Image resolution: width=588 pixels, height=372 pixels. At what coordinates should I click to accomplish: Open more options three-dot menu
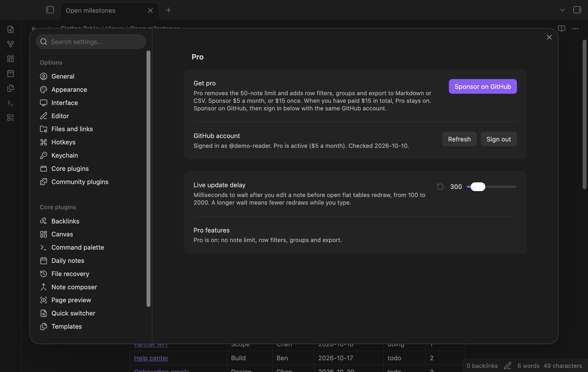pos(575,28)
